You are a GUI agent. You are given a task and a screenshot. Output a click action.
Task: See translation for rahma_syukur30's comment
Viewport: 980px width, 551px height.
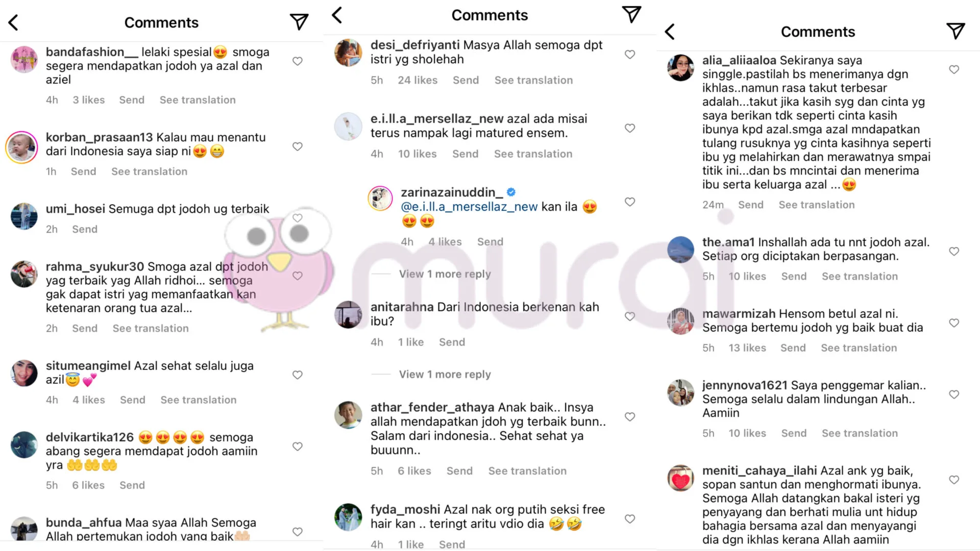click(151, 329)
